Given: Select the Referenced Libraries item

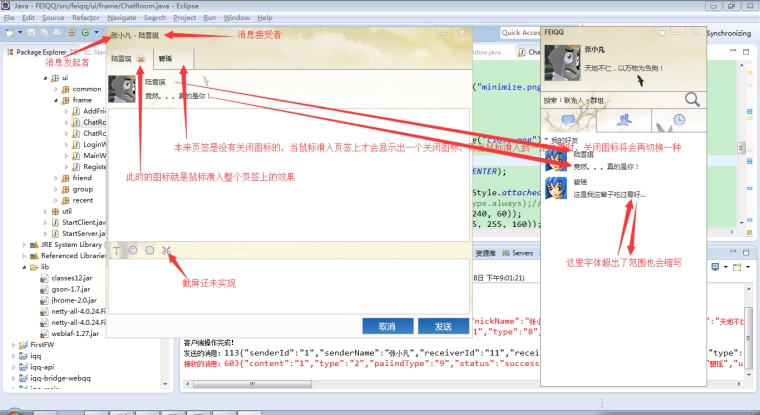Looking at the screenshot, I should pyautogui.click(x=73, y=256).
